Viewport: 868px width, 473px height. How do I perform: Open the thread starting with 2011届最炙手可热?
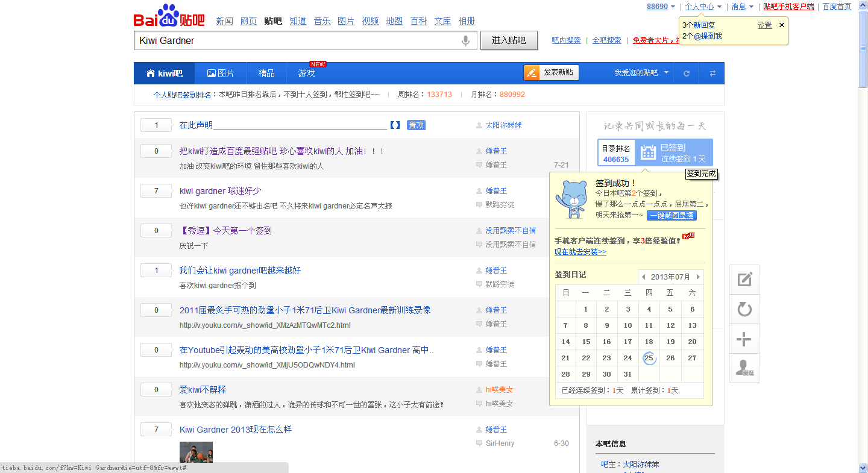tap(305, 310)
